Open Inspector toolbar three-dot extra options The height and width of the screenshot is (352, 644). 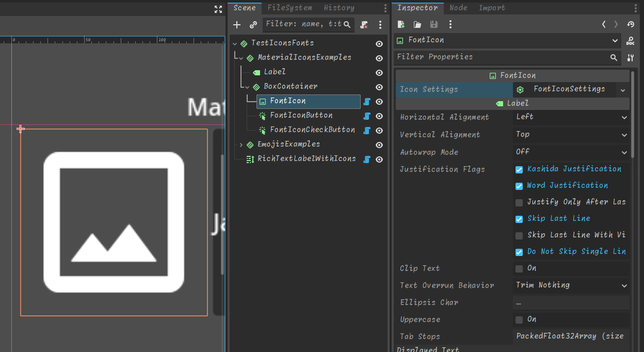click(x=450, y=24)
